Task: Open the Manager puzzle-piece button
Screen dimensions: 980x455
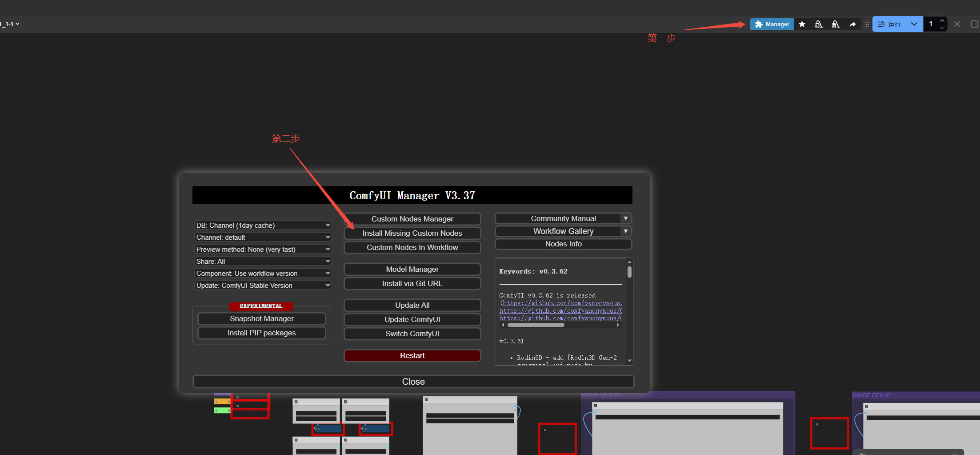Action: pyautogui.click(x=772, y=24)
